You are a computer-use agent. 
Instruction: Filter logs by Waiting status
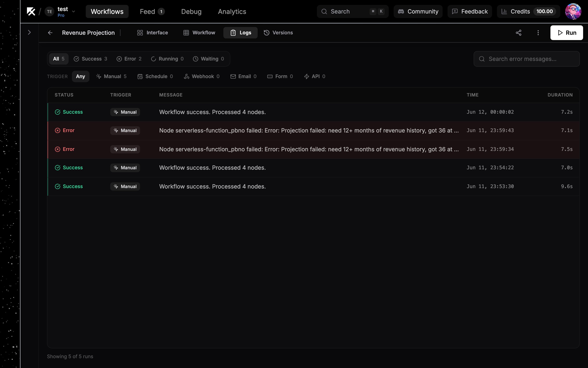pos(208,59)
